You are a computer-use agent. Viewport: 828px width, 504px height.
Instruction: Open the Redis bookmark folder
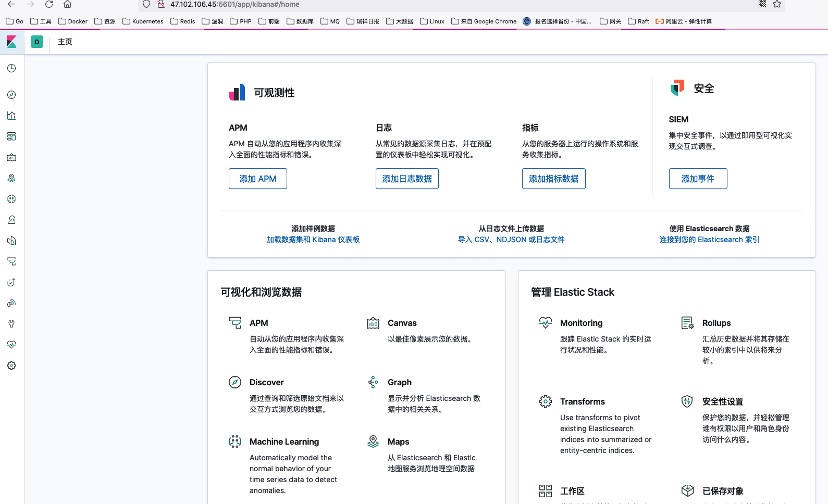click(x=183, y=21)
